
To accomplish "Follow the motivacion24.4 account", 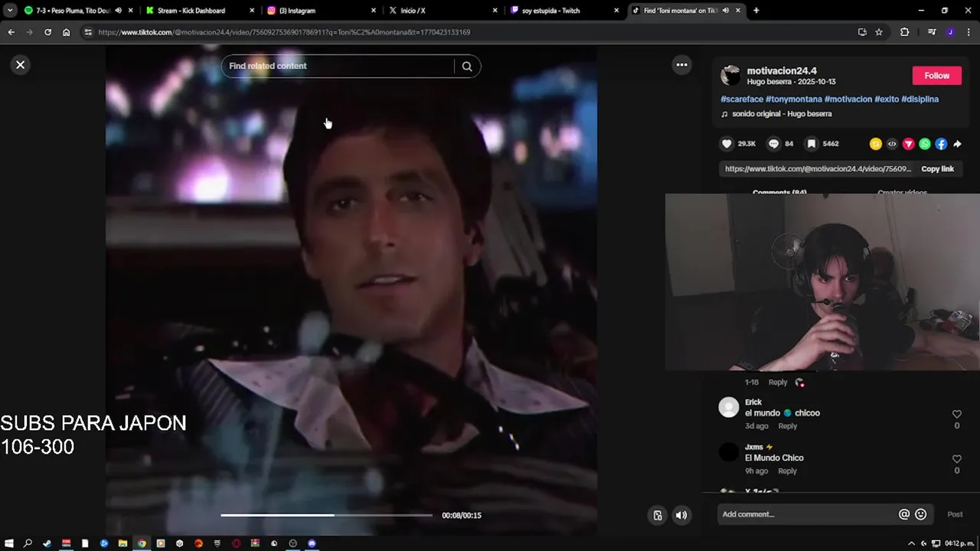I will pyautogui.click(x=936, y=76).
